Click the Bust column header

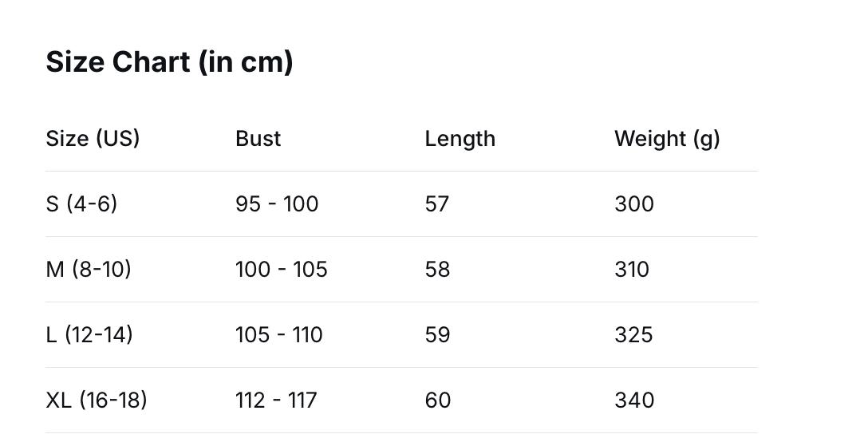pyautogui.click(x=258, y=139)
